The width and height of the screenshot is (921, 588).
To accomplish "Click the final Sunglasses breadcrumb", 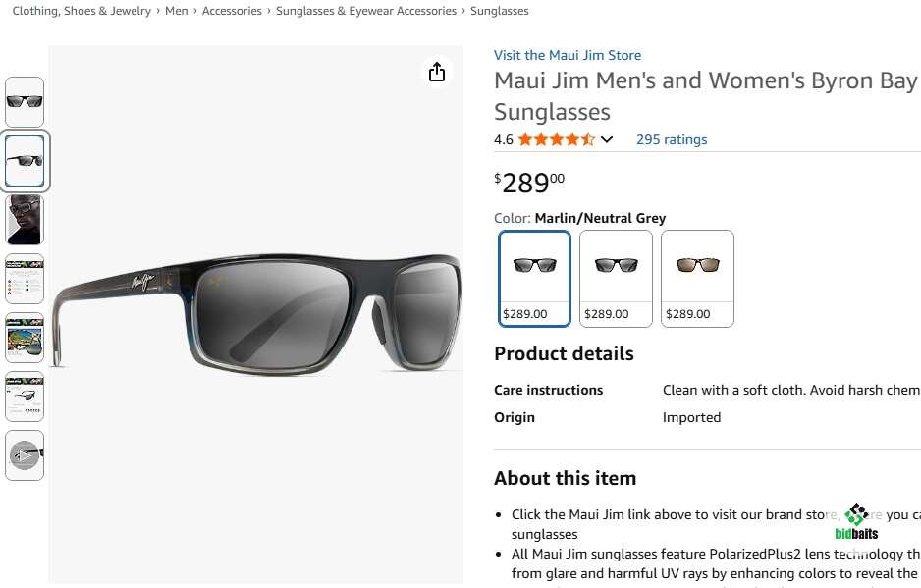I will (x=499, y=11).
